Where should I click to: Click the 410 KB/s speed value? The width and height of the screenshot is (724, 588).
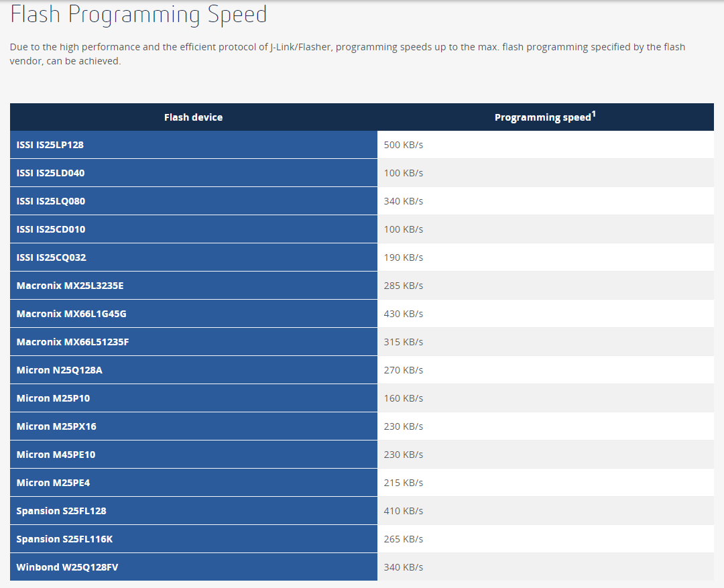(404, 511)
